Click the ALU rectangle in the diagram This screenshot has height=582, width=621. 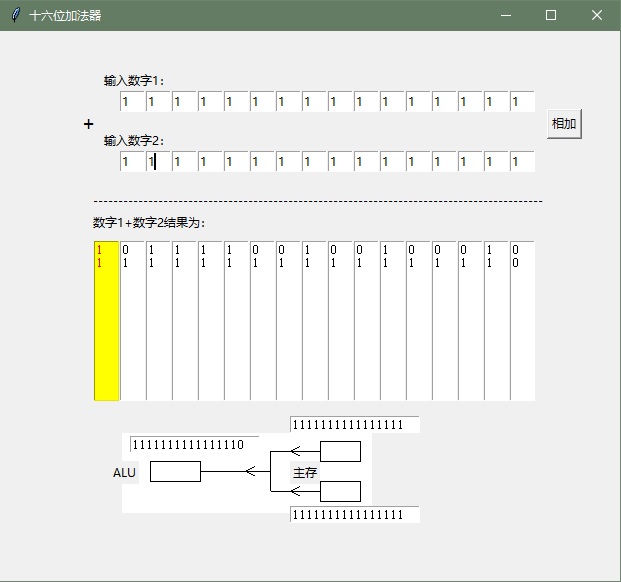175,472
